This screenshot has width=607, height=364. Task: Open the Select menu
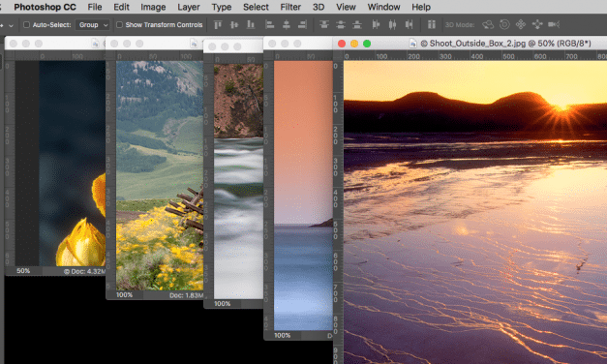pyautogui.click(x=256, y=7)
